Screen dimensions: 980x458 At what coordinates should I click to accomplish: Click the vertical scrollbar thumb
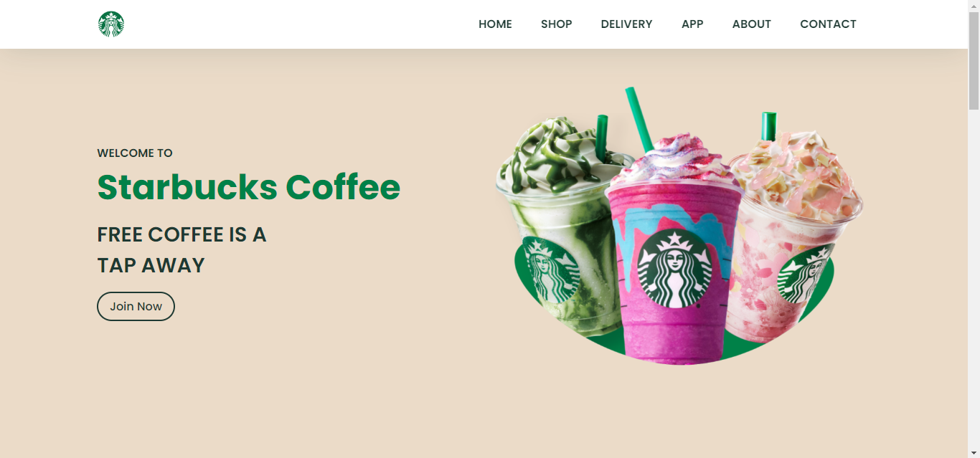click(x=974, y=61)
